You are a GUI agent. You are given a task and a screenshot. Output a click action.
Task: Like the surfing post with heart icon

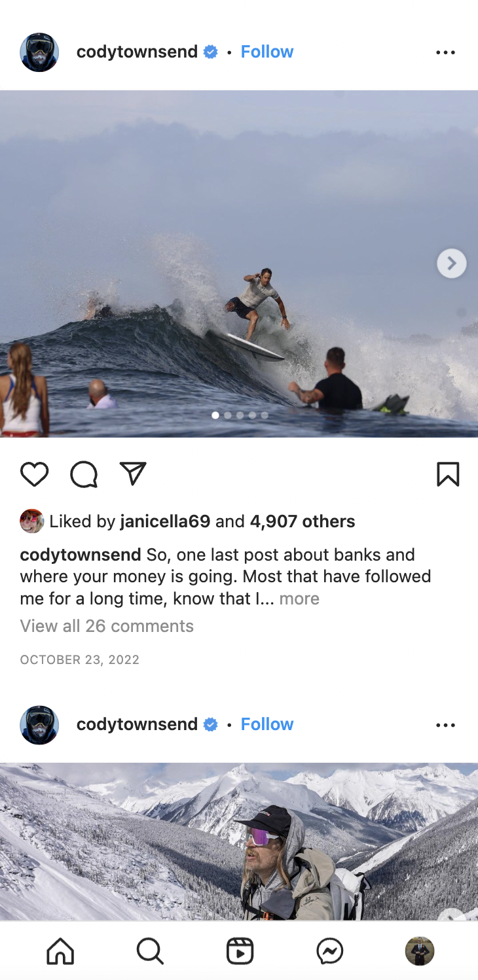pyautogui.click(x=34, y=474)
